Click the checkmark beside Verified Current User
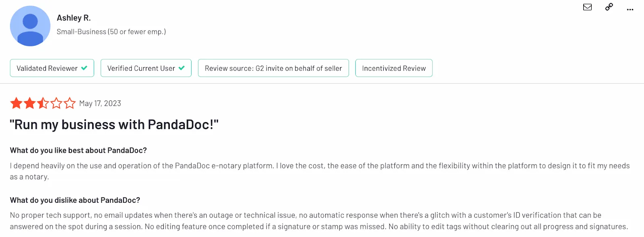The image size is (644, 237). tap(182, 68)
